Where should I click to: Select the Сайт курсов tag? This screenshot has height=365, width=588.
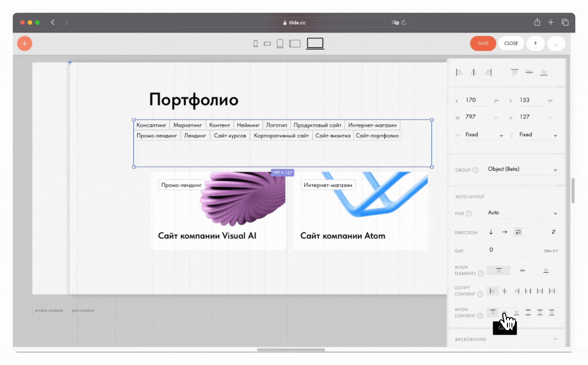tap(230, 136)
